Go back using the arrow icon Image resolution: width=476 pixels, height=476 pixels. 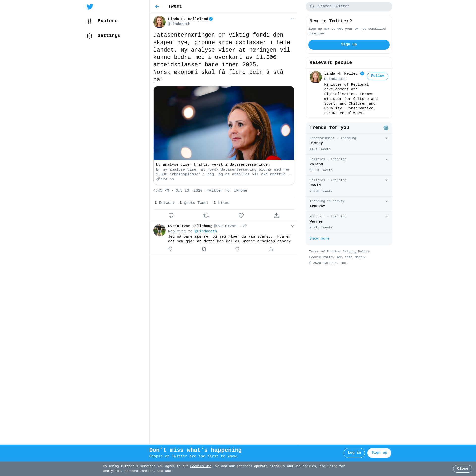pos(157,7)
